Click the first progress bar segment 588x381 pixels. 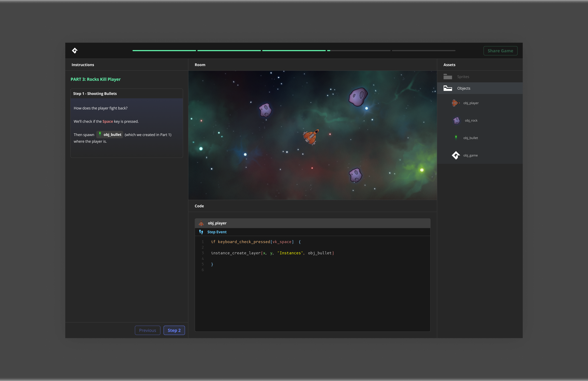pos(164,51)
